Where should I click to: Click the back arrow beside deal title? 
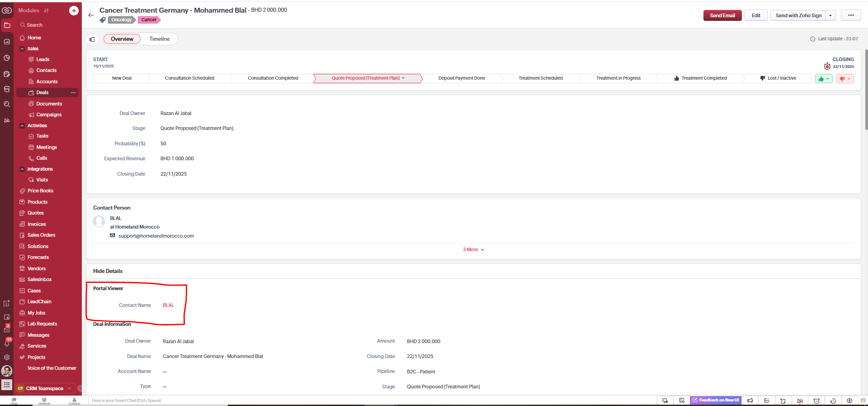coord(91,15)
